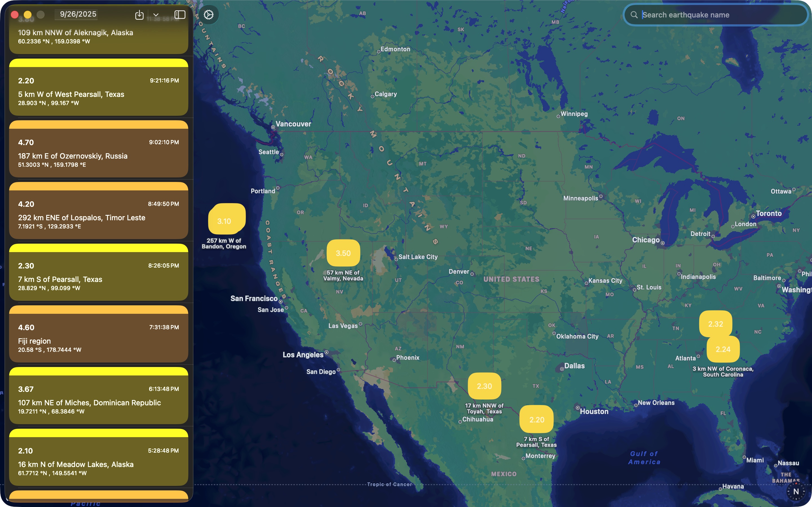Click the 2.24 Coronaca, South Carolina marker

(x=723, y=349)
